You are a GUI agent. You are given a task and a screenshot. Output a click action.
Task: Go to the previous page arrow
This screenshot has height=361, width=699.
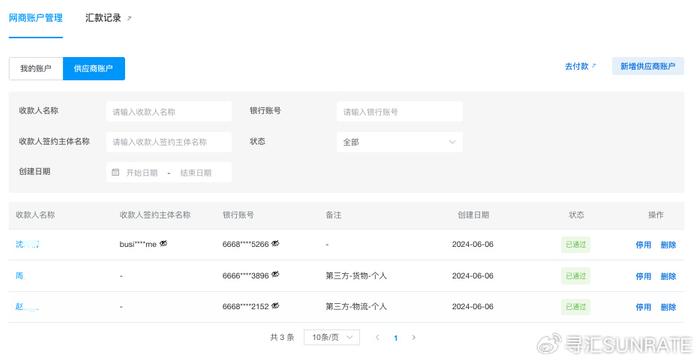(378, 337)
